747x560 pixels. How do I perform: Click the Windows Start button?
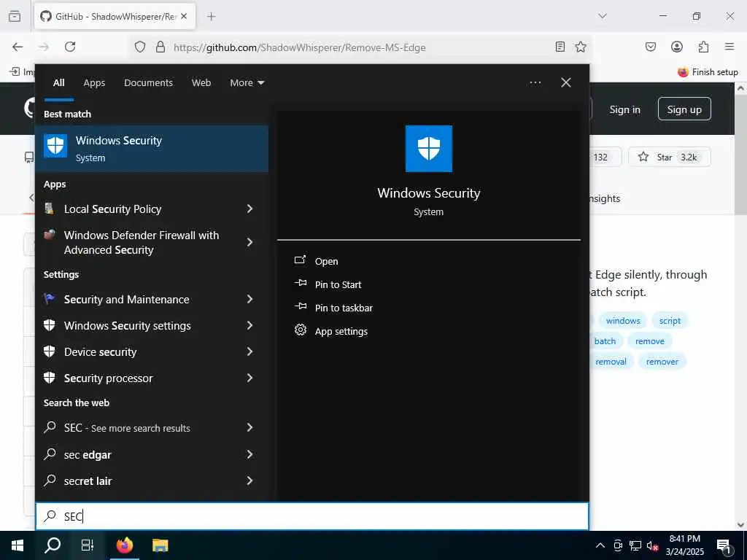point(18,545)
